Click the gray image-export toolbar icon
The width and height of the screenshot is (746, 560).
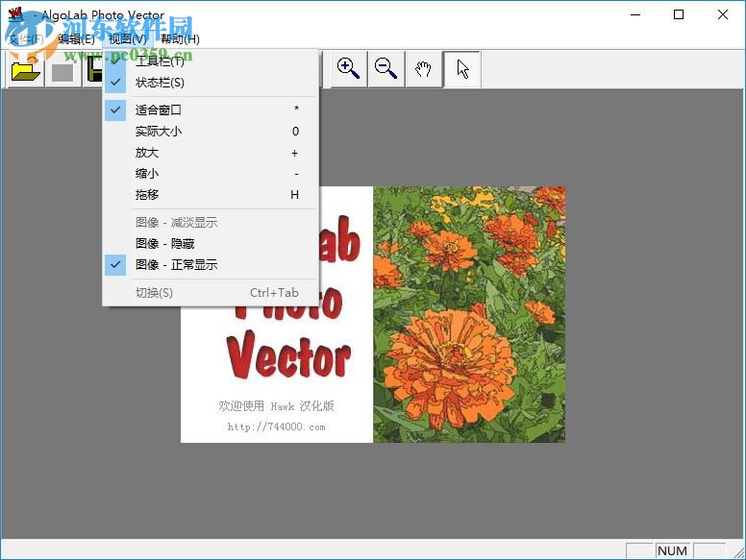pos(63,70)
